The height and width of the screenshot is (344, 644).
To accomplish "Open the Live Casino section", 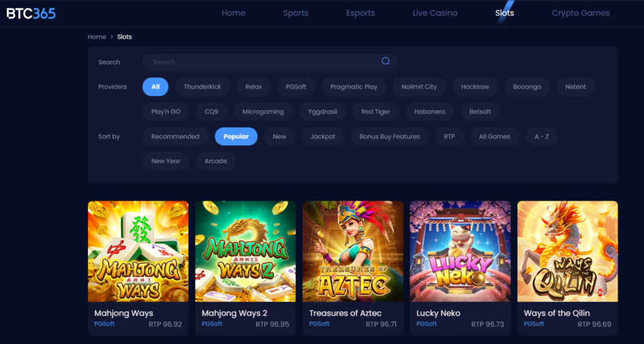I will 435,13.
